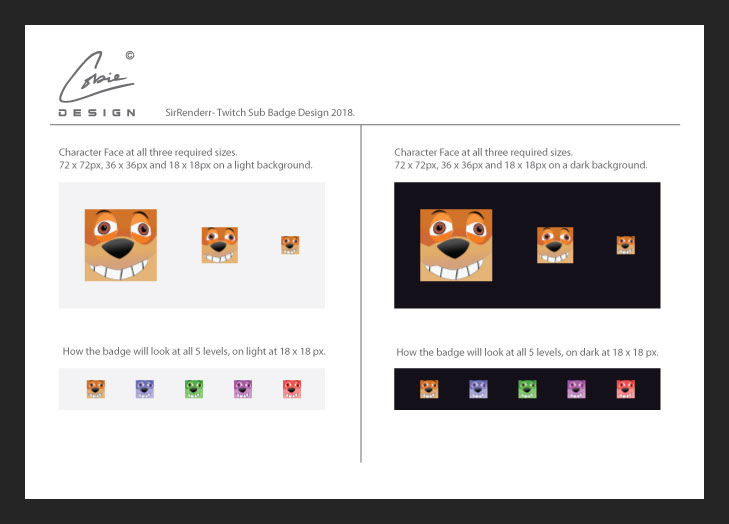Image resolution: width=729 pixels, height=524 pixels.
Task: Click the SirRenderr Twitch Sub Badge title text
Action: pyautogui.click(x=259, y=113)
